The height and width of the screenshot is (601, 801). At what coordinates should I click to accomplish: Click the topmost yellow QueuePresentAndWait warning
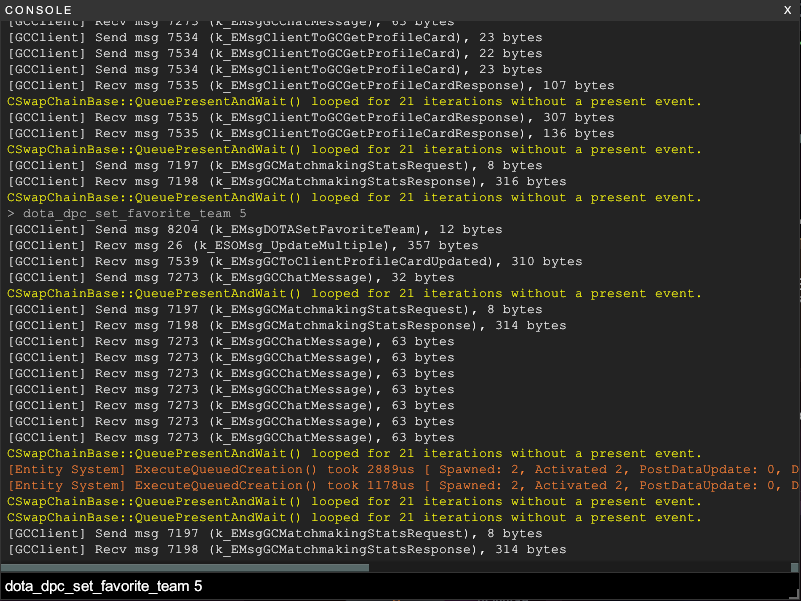coord(354,101)
